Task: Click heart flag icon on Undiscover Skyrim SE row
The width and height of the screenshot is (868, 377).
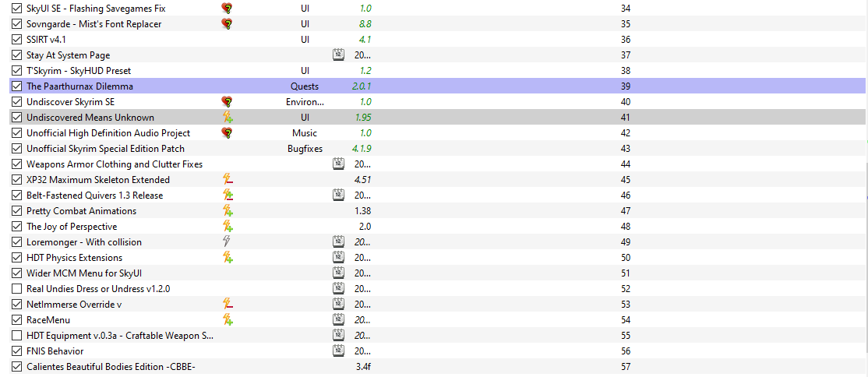Action: 227,102
